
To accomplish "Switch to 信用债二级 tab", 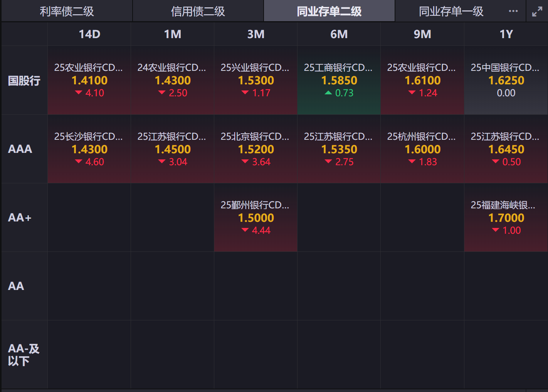I will click(198, 11).
